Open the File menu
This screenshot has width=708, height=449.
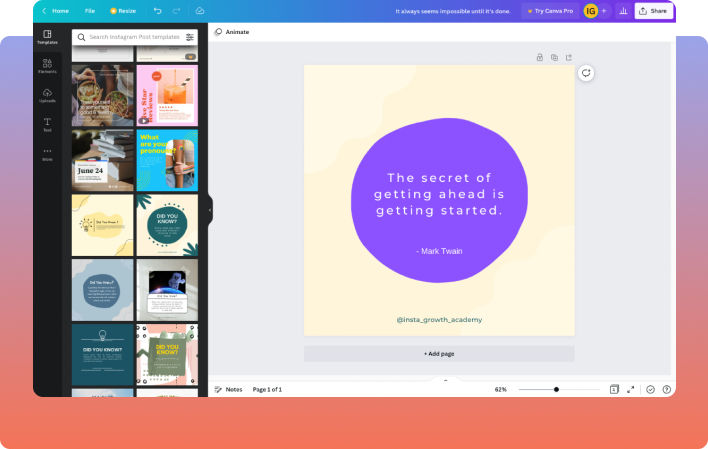[90, 11]
